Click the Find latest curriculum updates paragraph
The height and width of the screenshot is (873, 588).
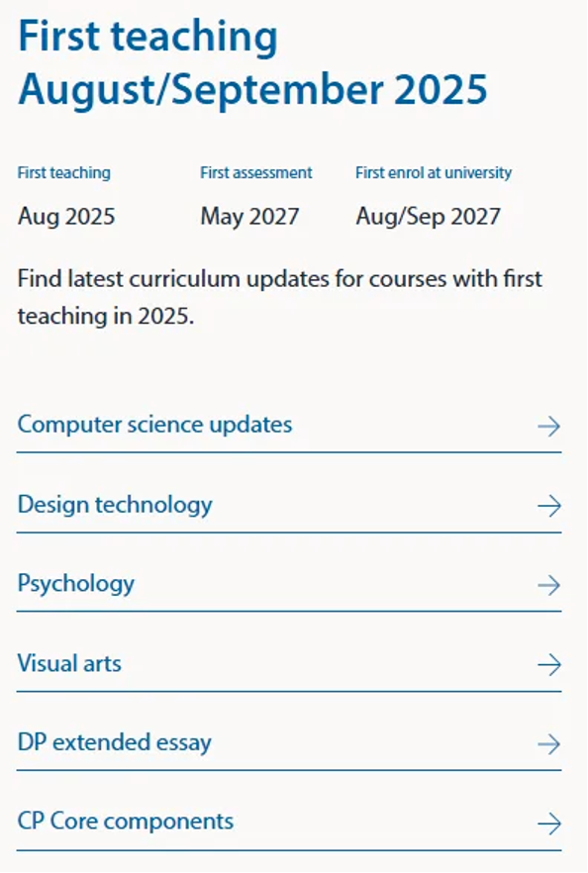click(x=279, y=297)
